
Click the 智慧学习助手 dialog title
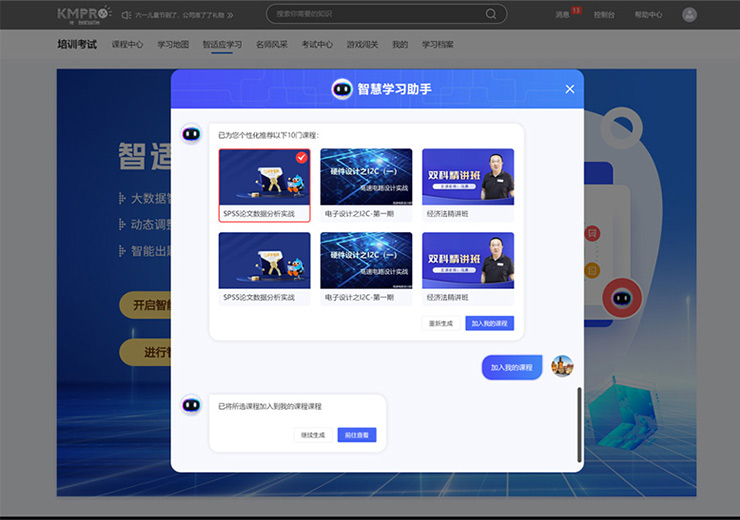pos(394,89)
